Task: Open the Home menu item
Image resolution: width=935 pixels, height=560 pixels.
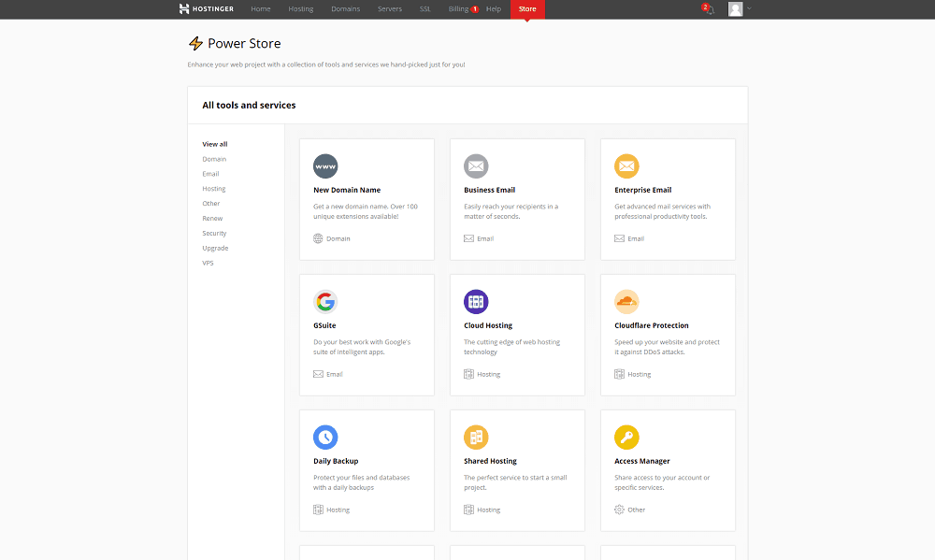Action: point(261,9)
